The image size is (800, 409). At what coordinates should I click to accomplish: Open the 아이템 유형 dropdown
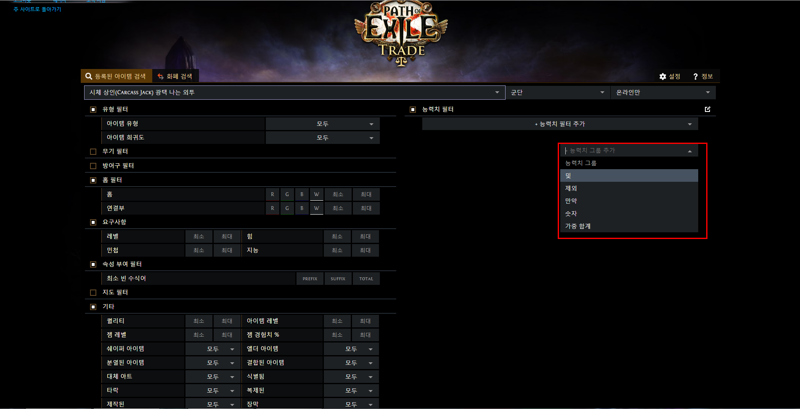click(322, 124)
